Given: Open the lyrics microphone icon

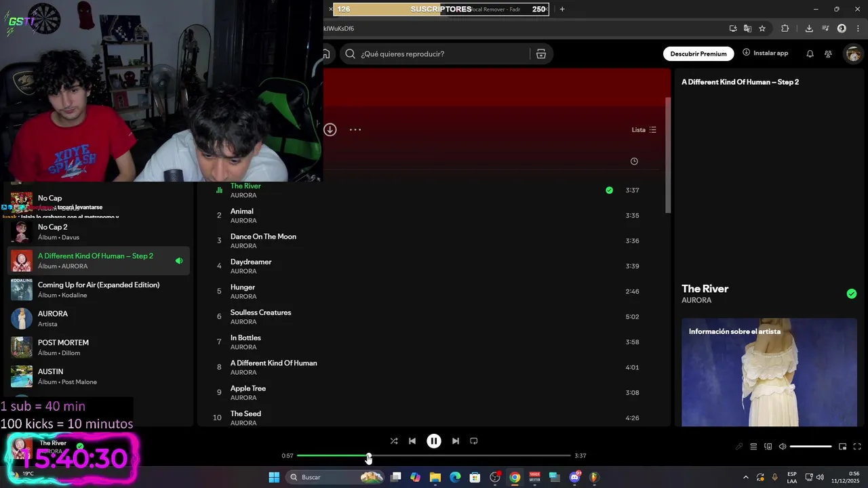Looking at the screenshot, I should [x=739, y=447].
